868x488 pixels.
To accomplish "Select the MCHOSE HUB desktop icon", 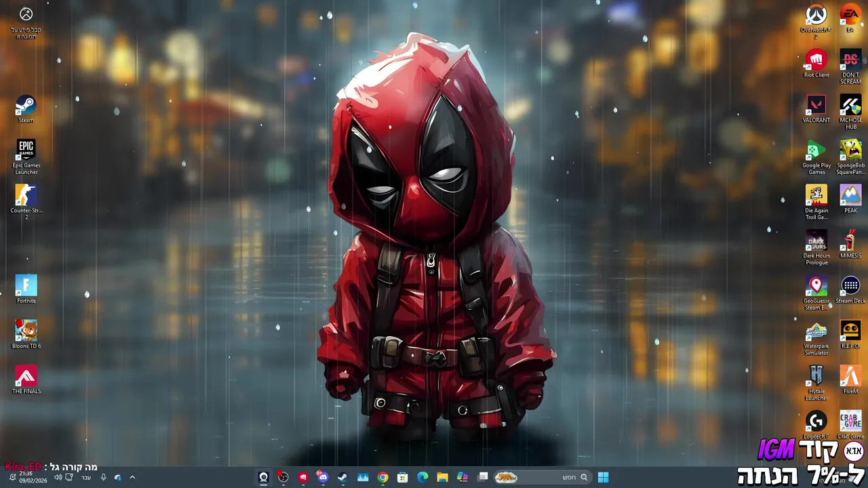I will pos(850,112).
